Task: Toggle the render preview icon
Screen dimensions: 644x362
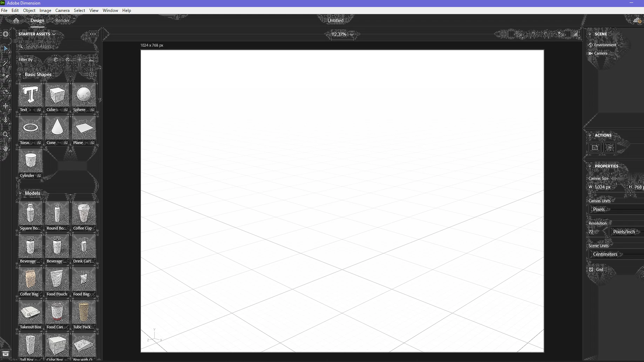Action: tap(575, 34)
